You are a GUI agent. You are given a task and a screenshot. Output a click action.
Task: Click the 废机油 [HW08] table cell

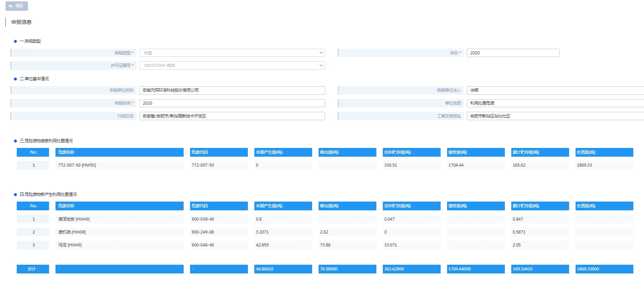click(x=119, y=232)
